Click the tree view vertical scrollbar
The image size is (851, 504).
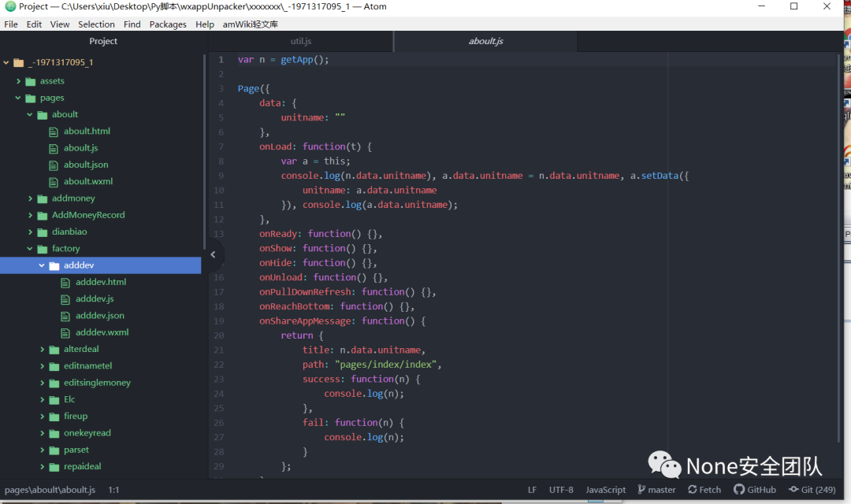click(205, 152)
